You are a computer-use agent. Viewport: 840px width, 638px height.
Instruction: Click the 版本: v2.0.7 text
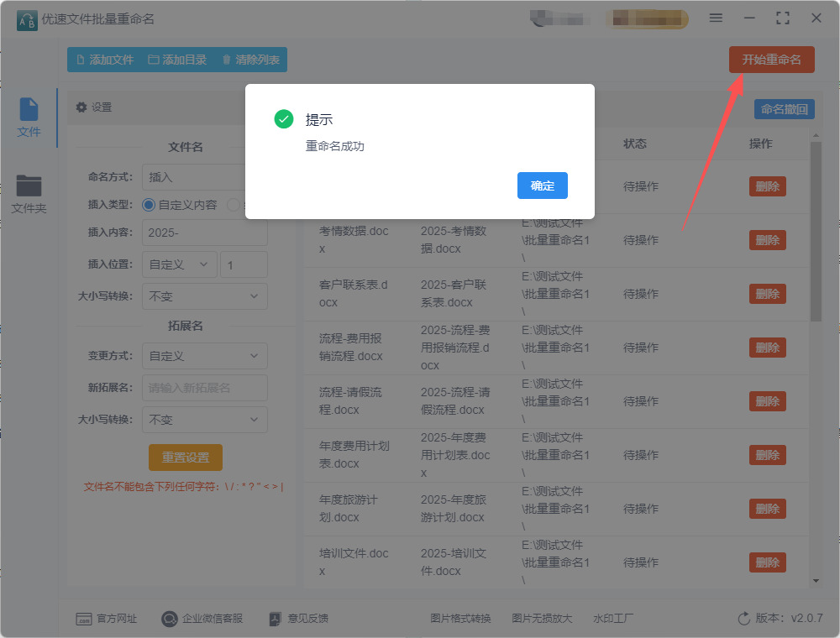(x=789, y=618)
